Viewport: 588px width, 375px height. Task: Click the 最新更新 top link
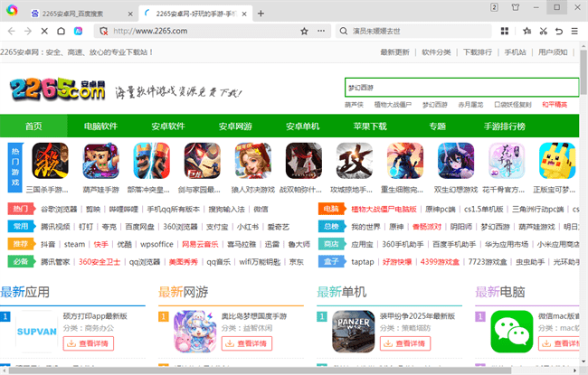click(395, 52)
